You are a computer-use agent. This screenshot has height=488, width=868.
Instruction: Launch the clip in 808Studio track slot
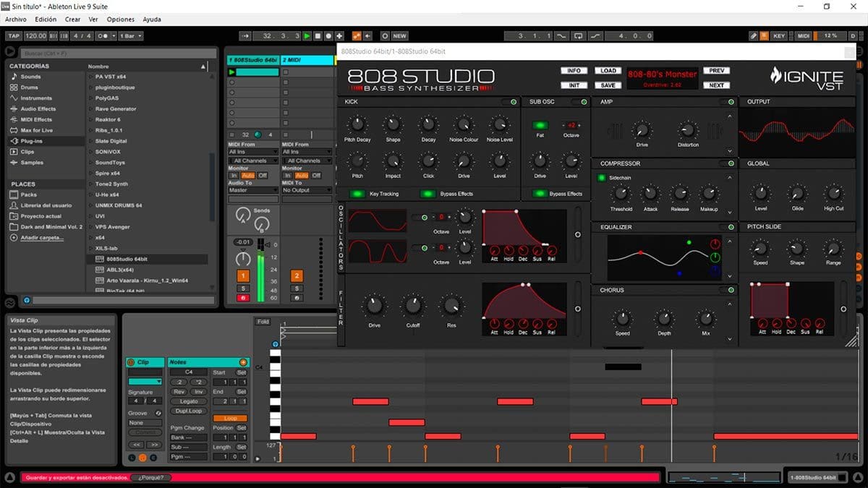click(x=232, y=72)
